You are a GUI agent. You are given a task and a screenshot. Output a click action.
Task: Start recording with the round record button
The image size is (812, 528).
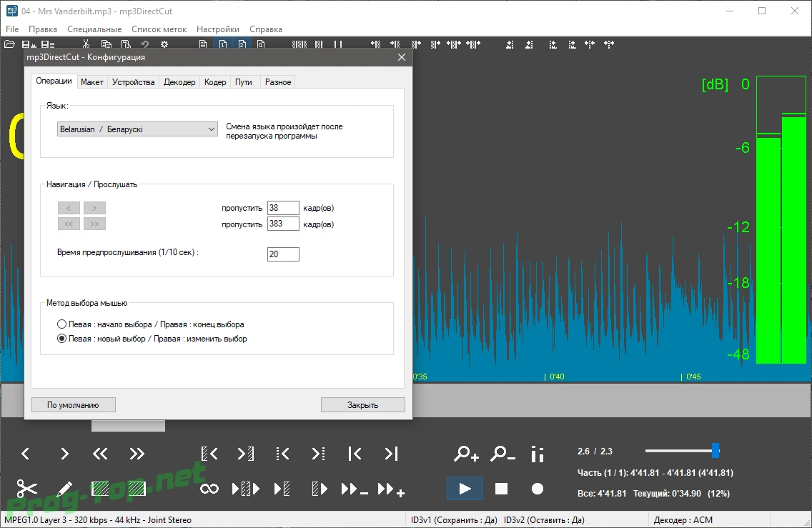tap(538, 489)
